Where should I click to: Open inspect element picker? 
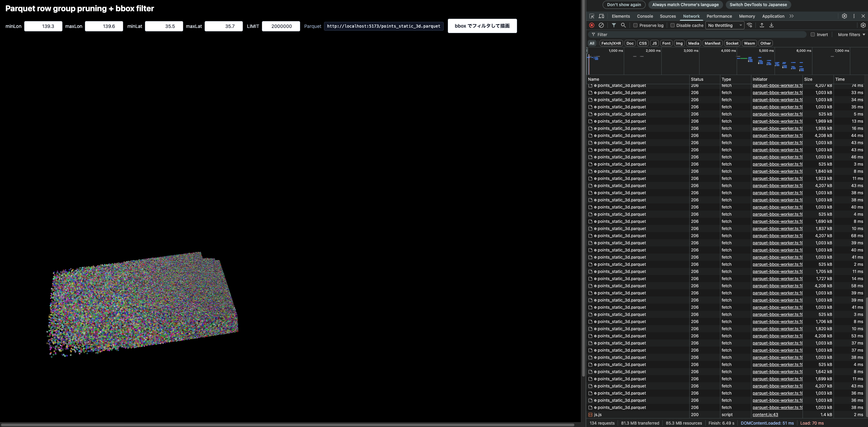(592, 16)
